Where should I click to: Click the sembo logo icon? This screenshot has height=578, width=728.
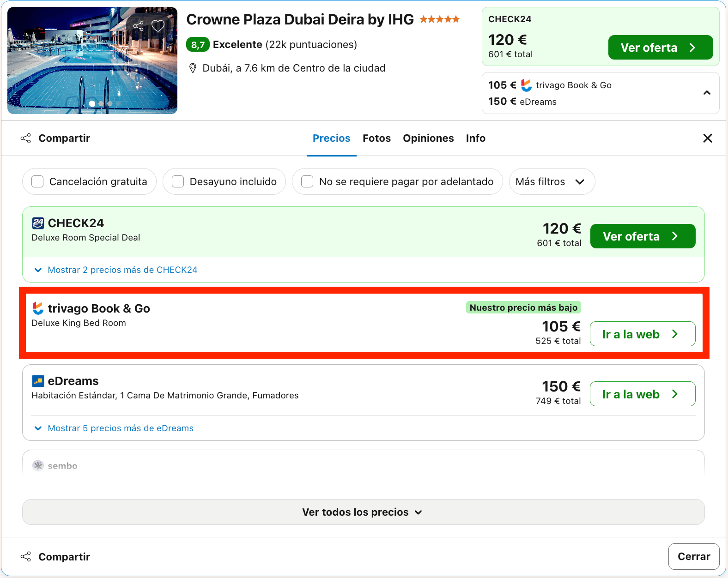pyautogui.click(x=38, y=465)
